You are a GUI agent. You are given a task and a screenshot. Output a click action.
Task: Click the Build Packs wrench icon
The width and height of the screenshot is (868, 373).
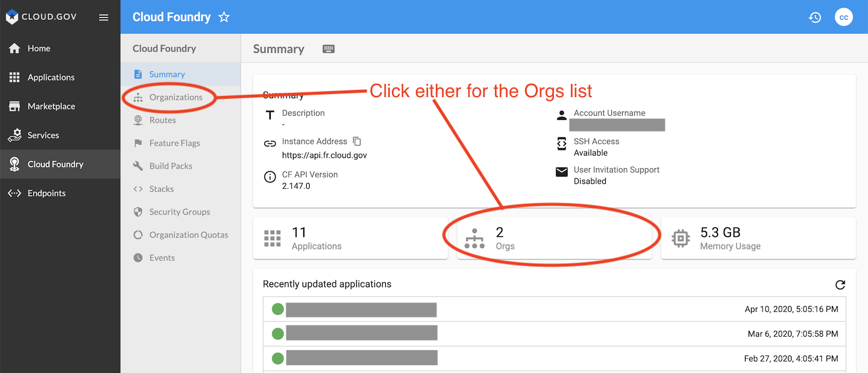pyautogui.click(x=138, y=166)
